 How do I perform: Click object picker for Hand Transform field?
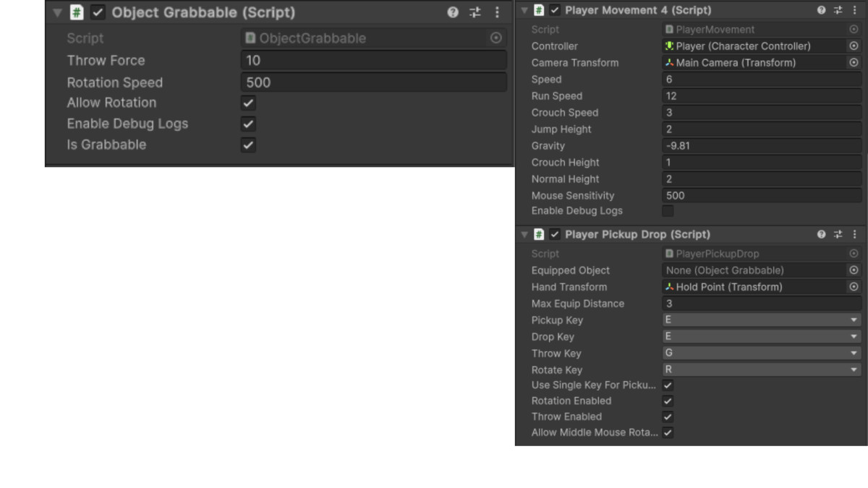tap(854, 286)
